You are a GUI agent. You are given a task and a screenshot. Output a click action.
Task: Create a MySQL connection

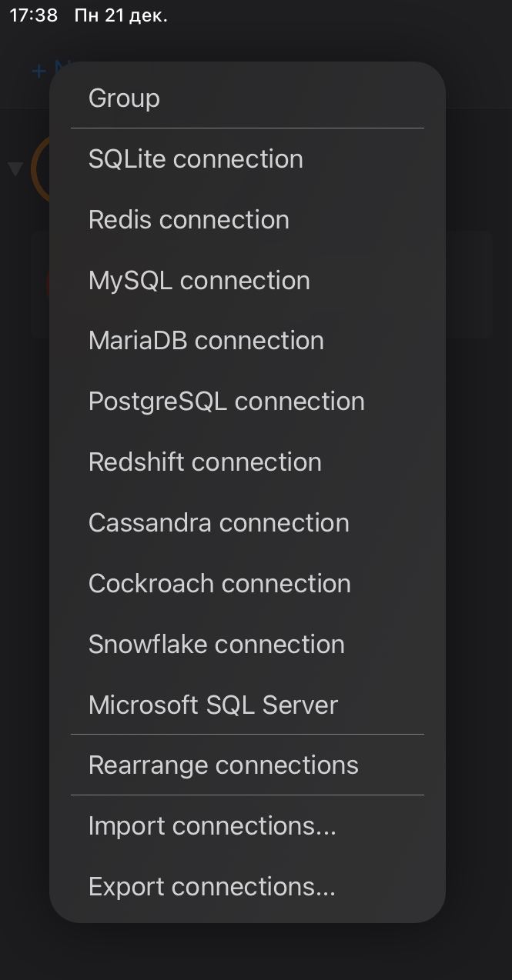click(x=247, y=280)
